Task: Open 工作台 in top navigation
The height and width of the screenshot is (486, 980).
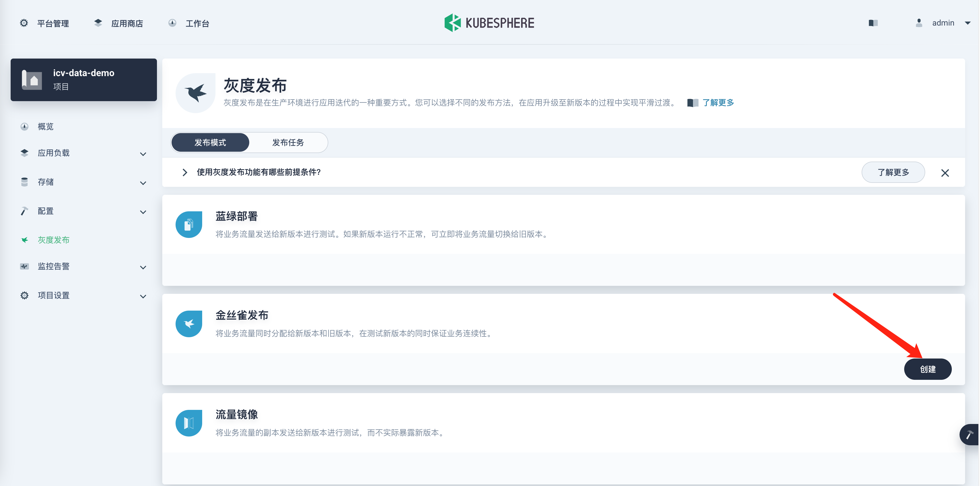Action: pos(197,24)
